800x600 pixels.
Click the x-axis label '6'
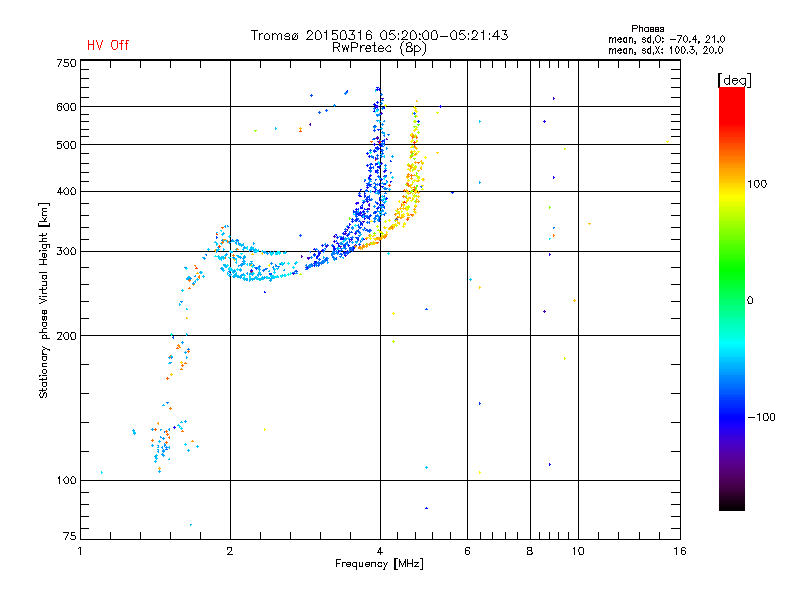pyautogui.click(x=467, y=551)
